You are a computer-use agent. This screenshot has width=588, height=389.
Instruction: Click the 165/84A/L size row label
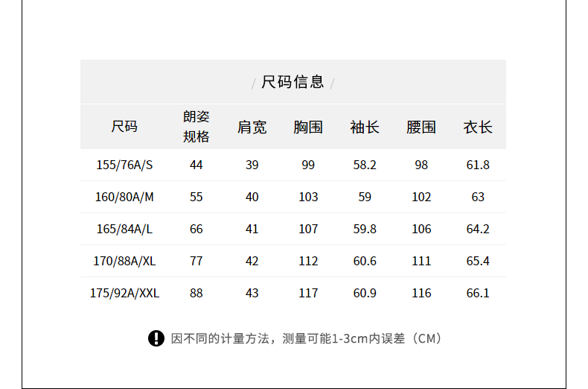(x=124, y=229)
